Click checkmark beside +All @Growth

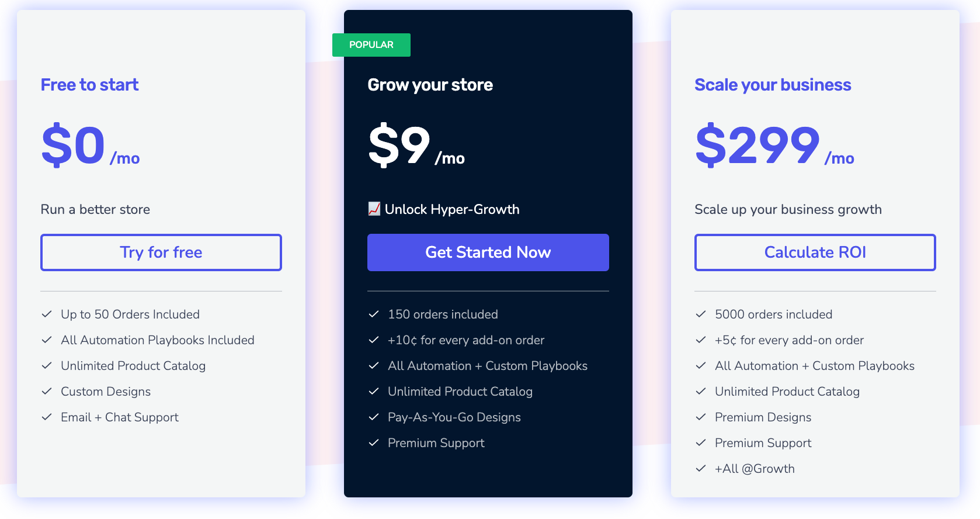point(701,469)
